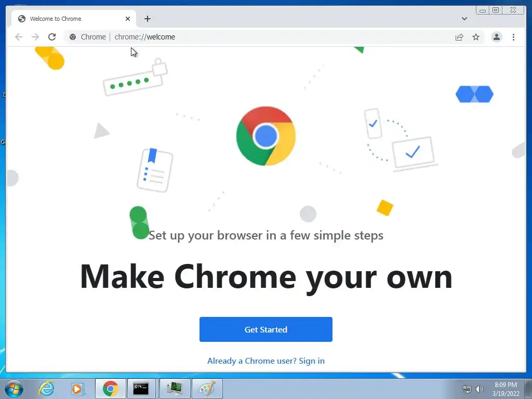Minimize the Chrome window

pos(483,10)
